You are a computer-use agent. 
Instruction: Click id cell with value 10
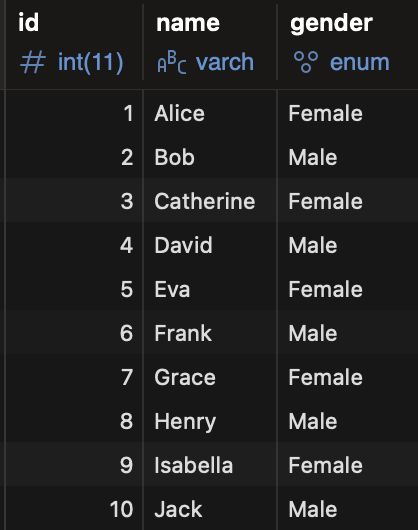(x=74, y=509)
